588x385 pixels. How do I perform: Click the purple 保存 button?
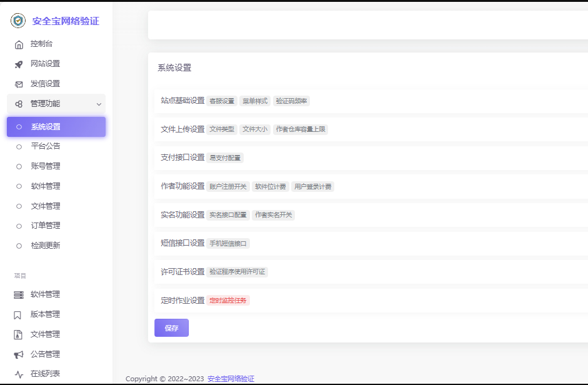coord(171,327)
